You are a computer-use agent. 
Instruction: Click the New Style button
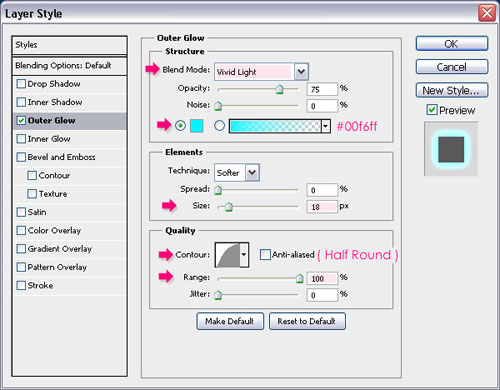click(x=452, y=90)
